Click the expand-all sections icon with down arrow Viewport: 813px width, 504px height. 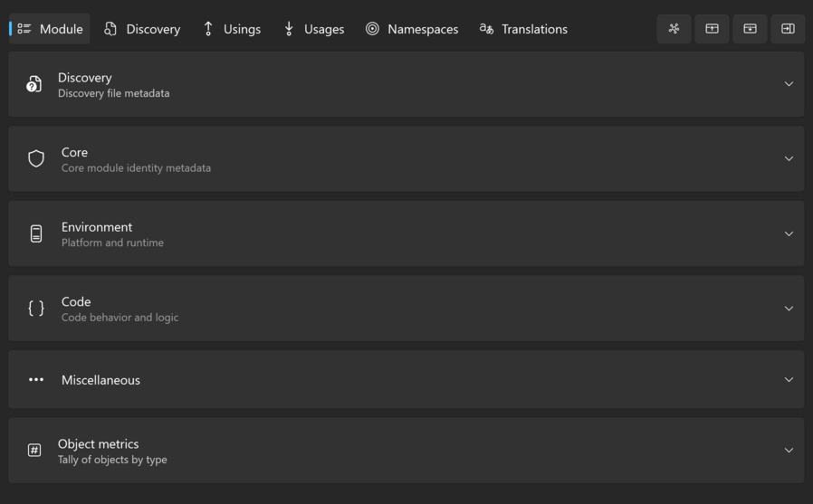[x=750, y=28]
